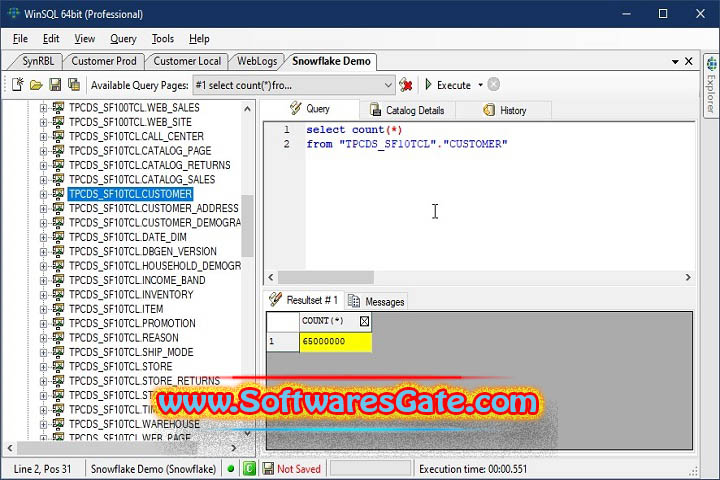Open the File menu
This screenshot has height=480, width=720.
point(20,39)
